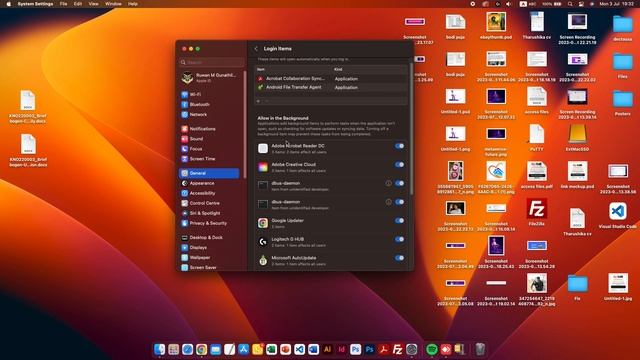
Task: Open the View menu
Action: click(93, 4)
